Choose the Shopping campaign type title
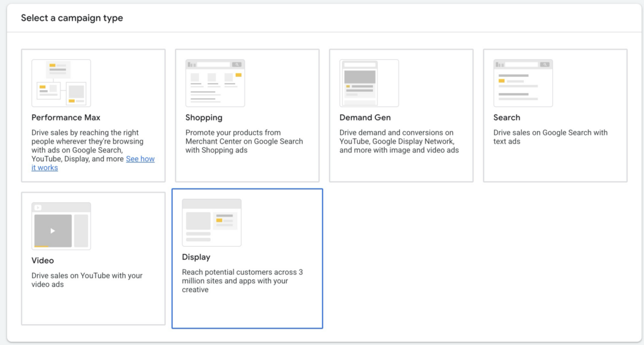 point(204,118)
